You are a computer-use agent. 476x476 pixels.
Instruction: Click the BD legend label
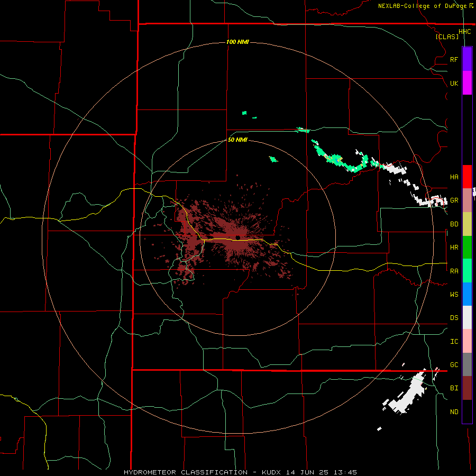coord(454,224)
